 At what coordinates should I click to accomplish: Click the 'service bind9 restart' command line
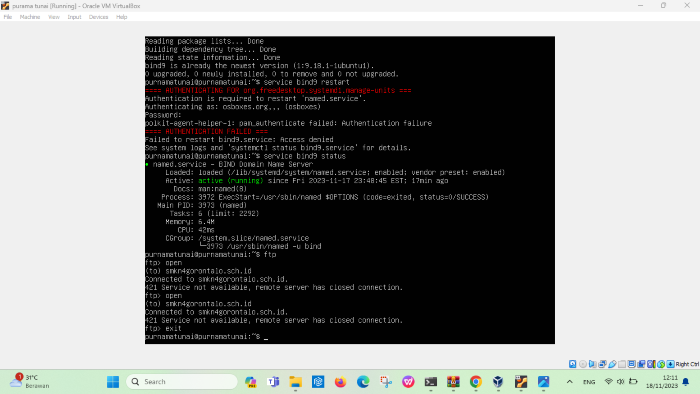coord(247,82)
